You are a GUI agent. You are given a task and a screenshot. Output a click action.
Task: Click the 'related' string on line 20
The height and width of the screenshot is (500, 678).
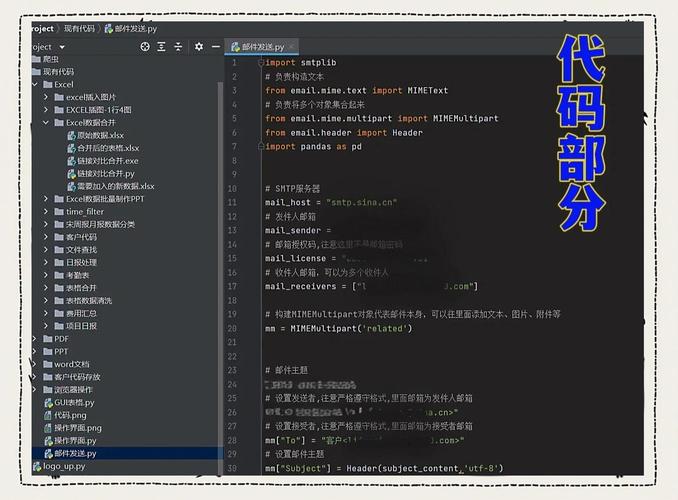pyautogui.click(x=384, y=328)
